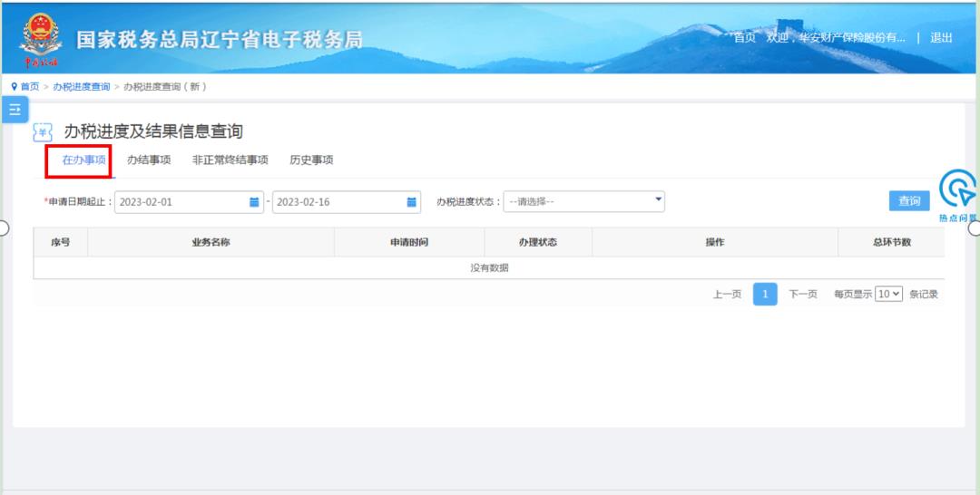980x495 pixels.
Task: Open calendar icon for end date
Action: (x=412, y=202)
